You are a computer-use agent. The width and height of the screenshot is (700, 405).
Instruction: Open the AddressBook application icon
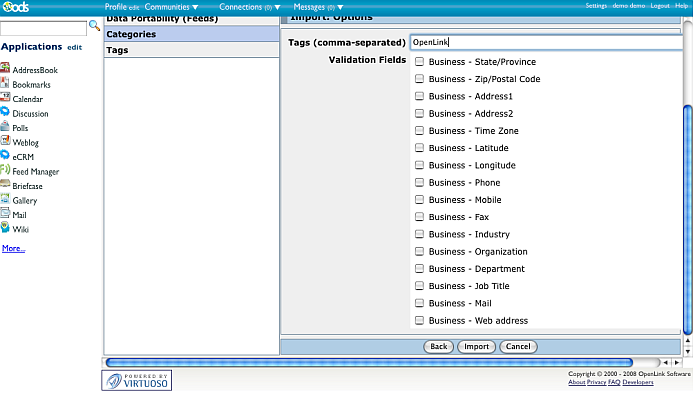6,70
